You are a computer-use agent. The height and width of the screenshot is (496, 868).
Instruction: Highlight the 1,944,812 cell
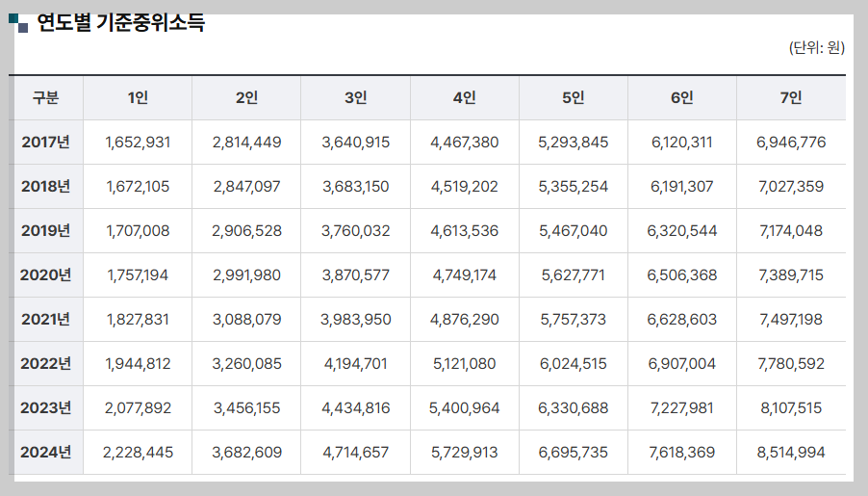138,364
